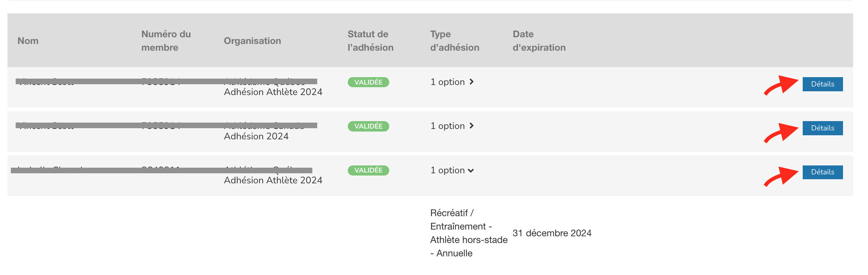The height and width of the screenshot is (275, 868).
Task: Open Détails for the Adhésion 2024 row
Action: click(822, 128)
